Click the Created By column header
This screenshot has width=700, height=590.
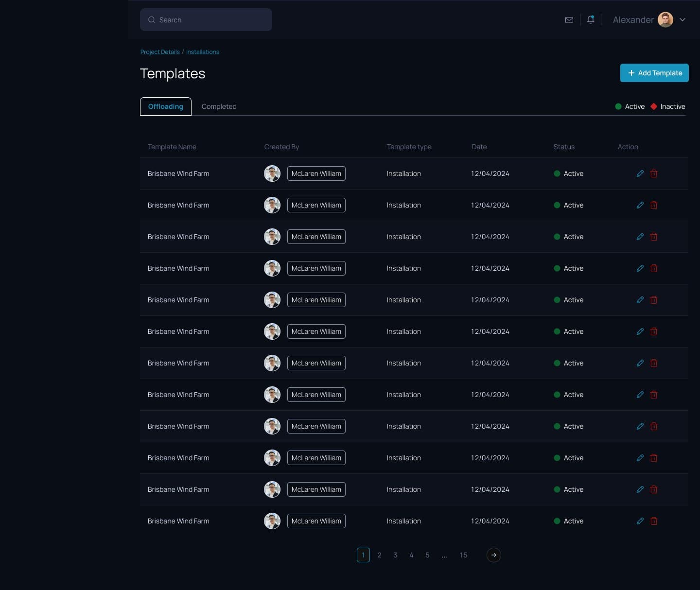[x=281, y=147]
